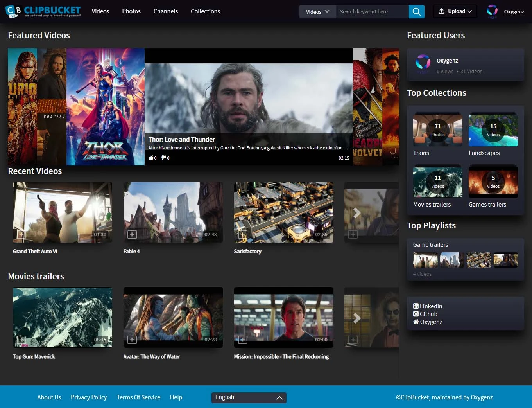Focus the search keyword input field

click(x=371, y=12)
